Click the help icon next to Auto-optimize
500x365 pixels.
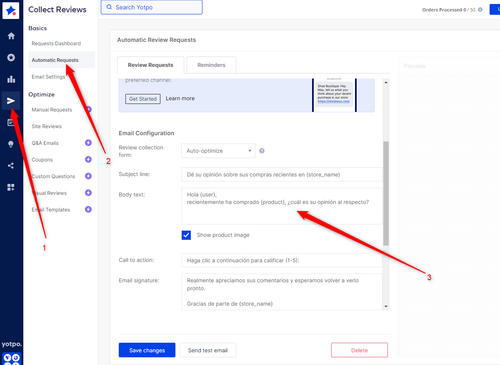click(262, 151)
